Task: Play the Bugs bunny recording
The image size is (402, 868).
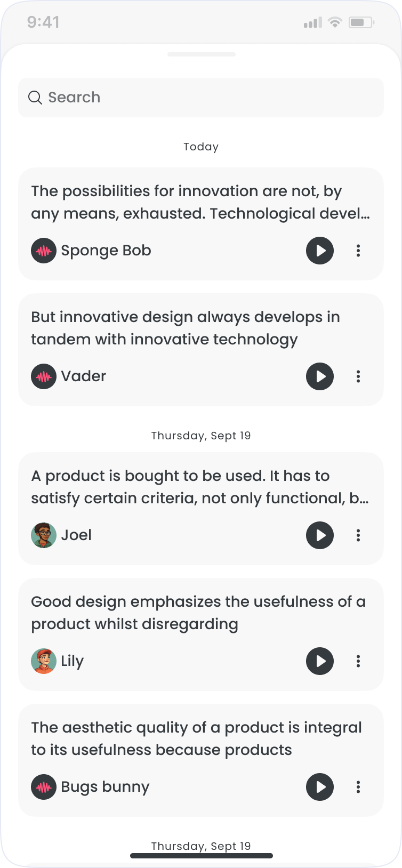Action: point(320,787)
